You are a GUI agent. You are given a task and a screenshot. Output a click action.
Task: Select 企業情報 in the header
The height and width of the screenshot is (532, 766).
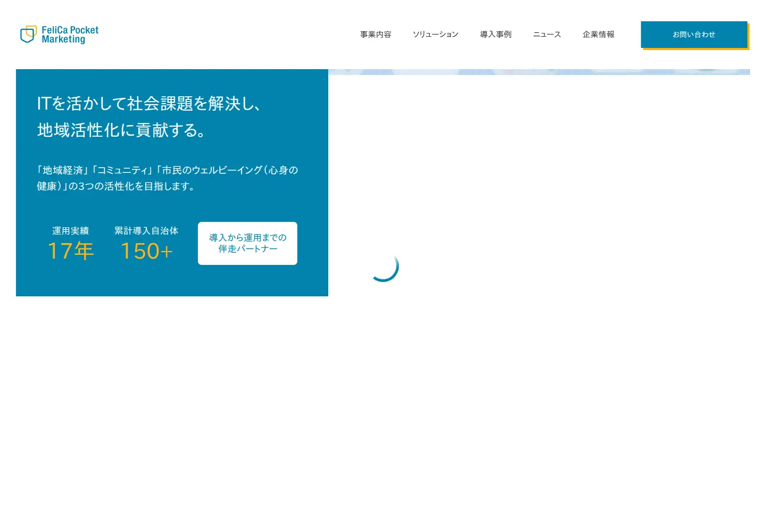(598, 35)
